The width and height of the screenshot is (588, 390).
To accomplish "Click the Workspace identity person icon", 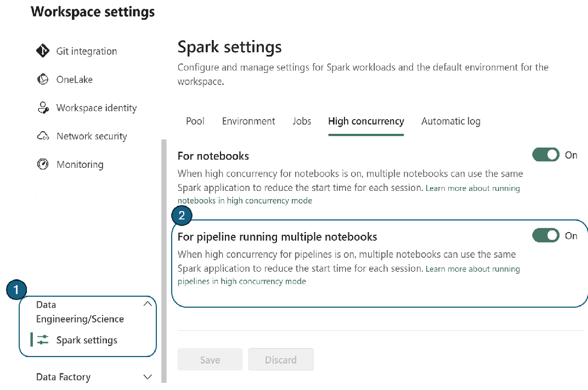I will tap(43, 108).
